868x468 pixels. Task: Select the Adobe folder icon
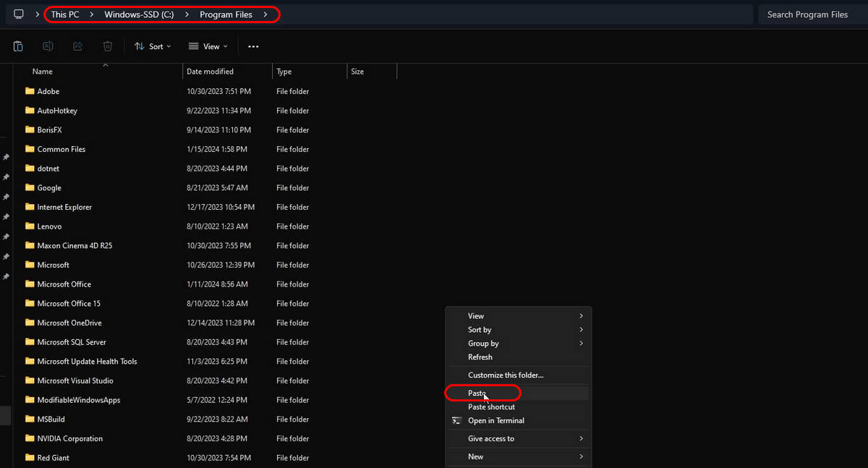coord(30,91)
